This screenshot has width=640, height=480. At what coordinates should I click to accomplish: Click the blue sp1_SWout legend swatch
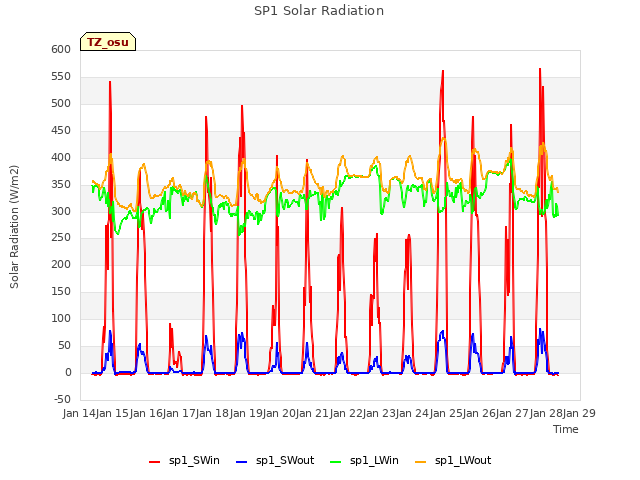(242, 462)
